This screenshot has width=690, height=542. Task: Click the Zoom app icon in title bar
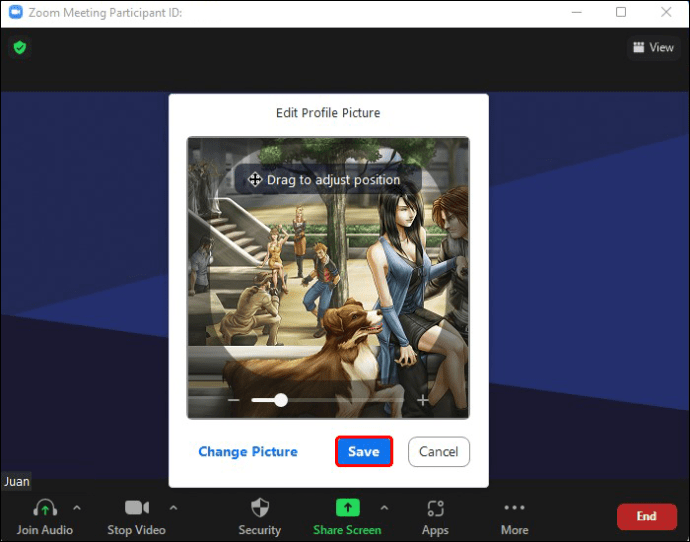[x=16, y=12]
